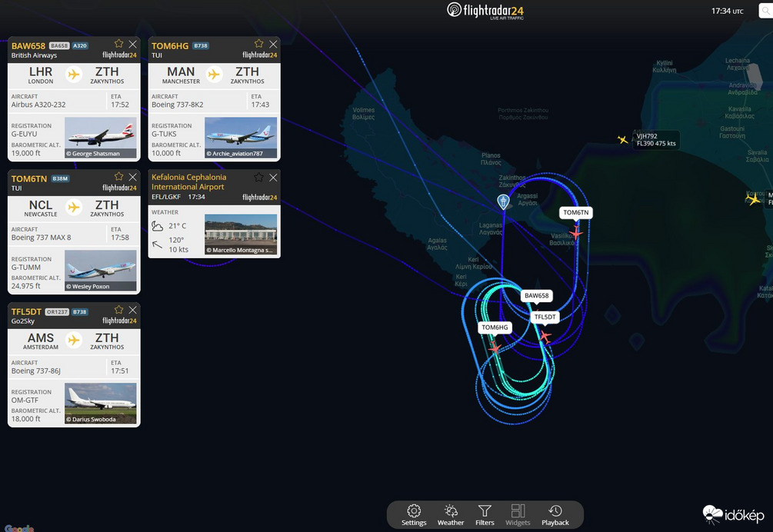Click the BAW658 label on map
The width and height of the screenshot is (773, 532).
click(x=536, y=296)
